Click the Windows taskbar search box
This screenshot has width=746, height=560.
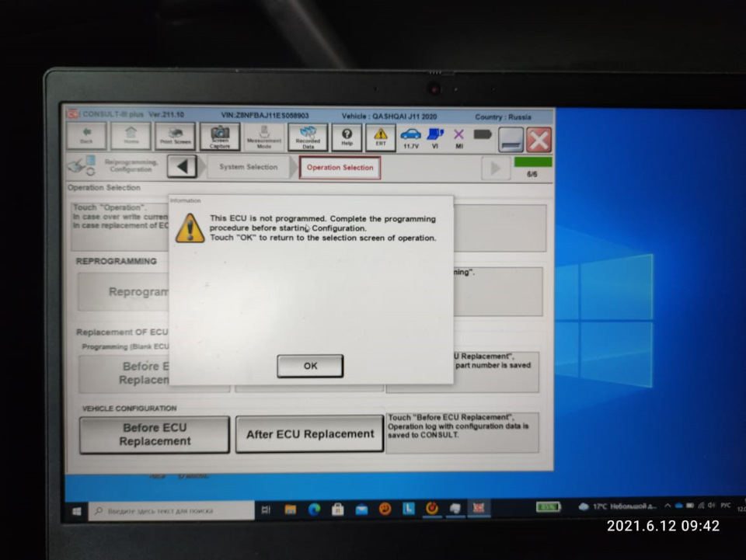click(x=171, y=510)
